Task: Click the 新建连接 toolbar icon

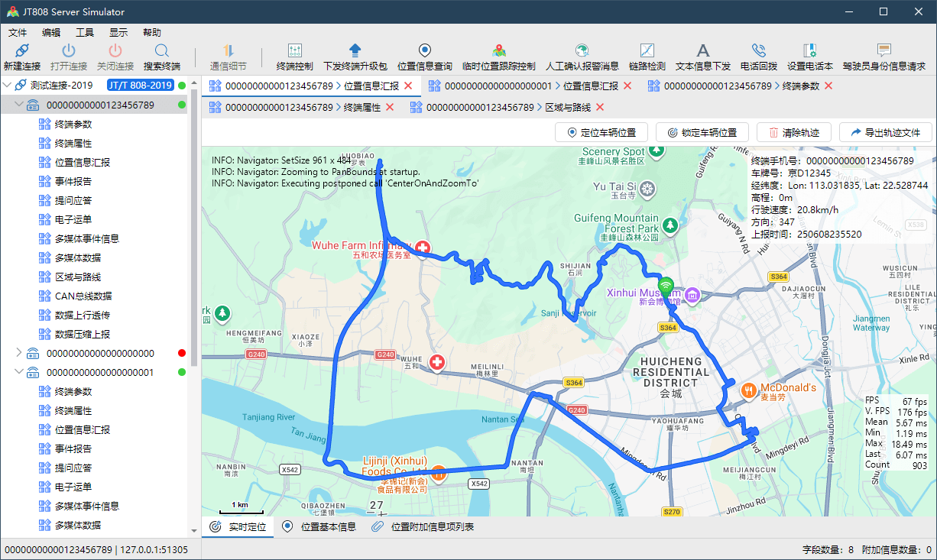Action: click(21, 51)
